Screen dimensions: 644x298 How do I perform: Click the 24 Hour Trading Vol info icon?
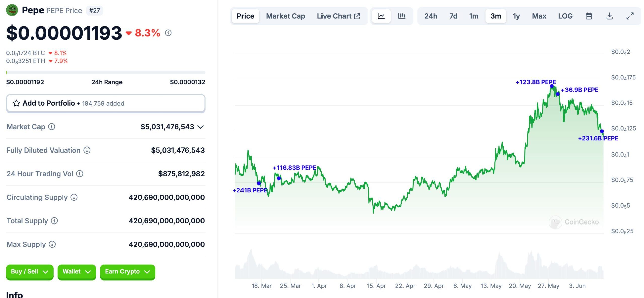[79, 174]
